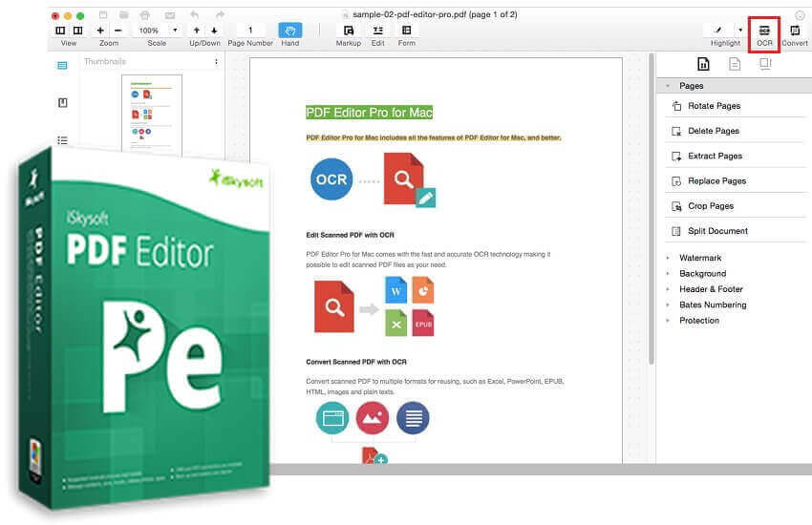The image size is (812, 525).
Task: Open the Highlight color dropdown arrow
Action: (739, 31)
